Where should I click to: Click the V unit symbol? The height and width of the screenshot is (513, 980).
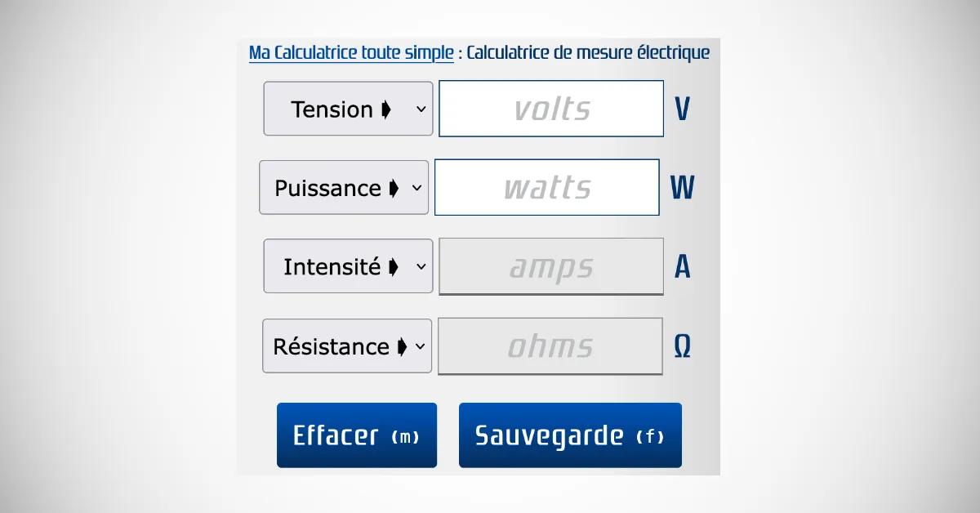(x=682, y=109)
